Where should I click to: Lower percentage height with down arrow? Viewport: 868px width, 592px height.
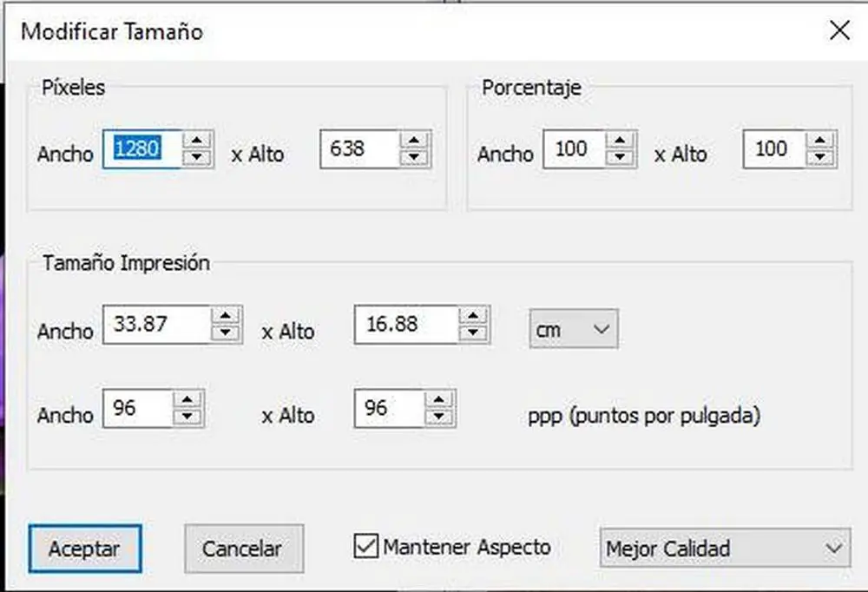[819, 158]
